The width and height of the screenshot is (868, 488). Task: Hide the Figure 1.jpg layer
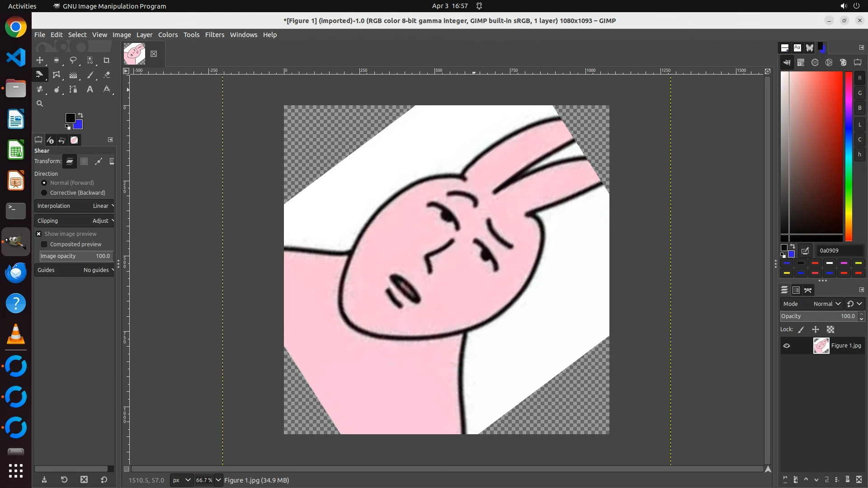click(787, 346)
